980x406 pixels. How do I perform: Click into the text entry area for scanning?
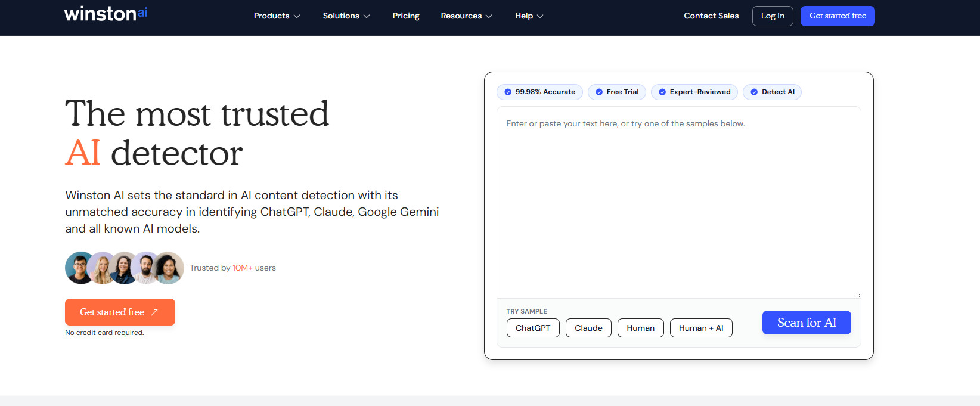click(679, 202)
